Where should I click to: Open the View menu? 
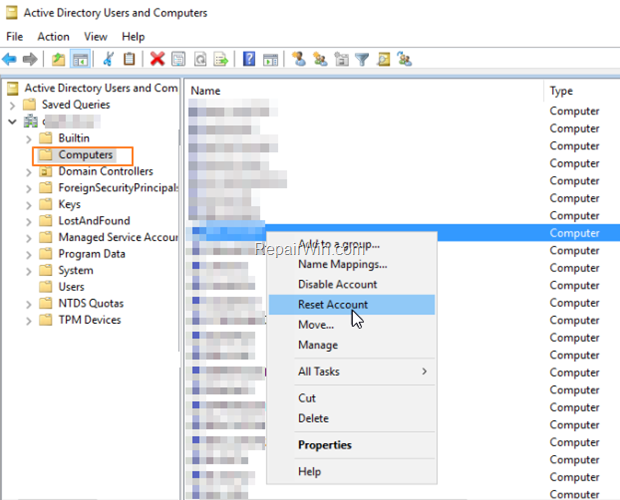pos(96,37)
